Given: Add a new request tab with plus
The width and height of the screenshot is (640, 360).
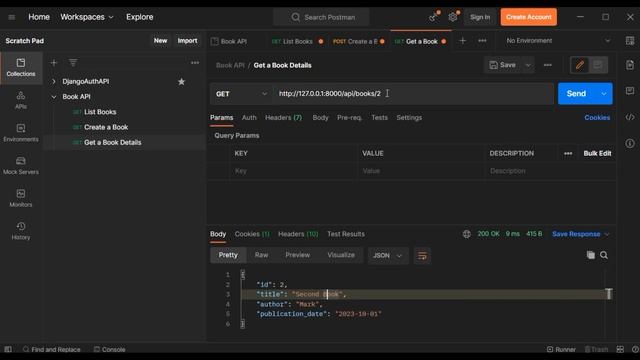Looking at the screenshot, I should pos(462,41).
